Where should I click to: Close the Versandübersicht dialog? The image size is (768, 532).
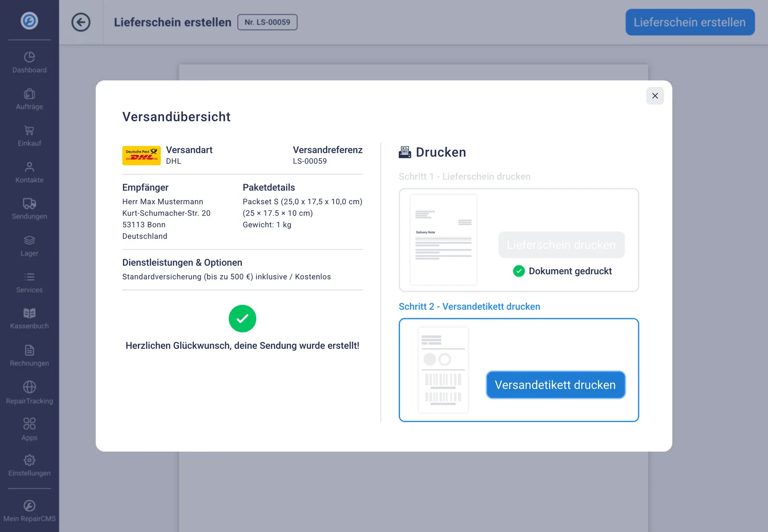click(655, 96)
